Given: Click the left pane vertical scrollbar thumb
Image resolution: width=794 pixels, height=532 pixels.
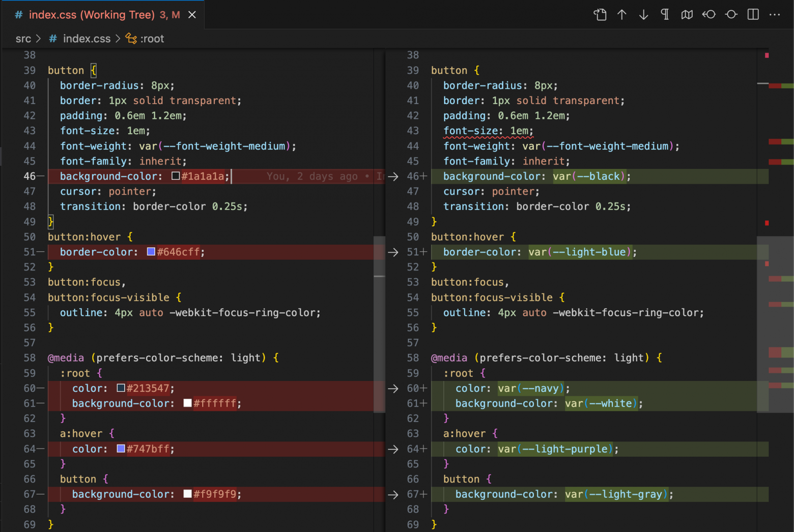Looking at the screenshot, I should (x=379, y=324).
